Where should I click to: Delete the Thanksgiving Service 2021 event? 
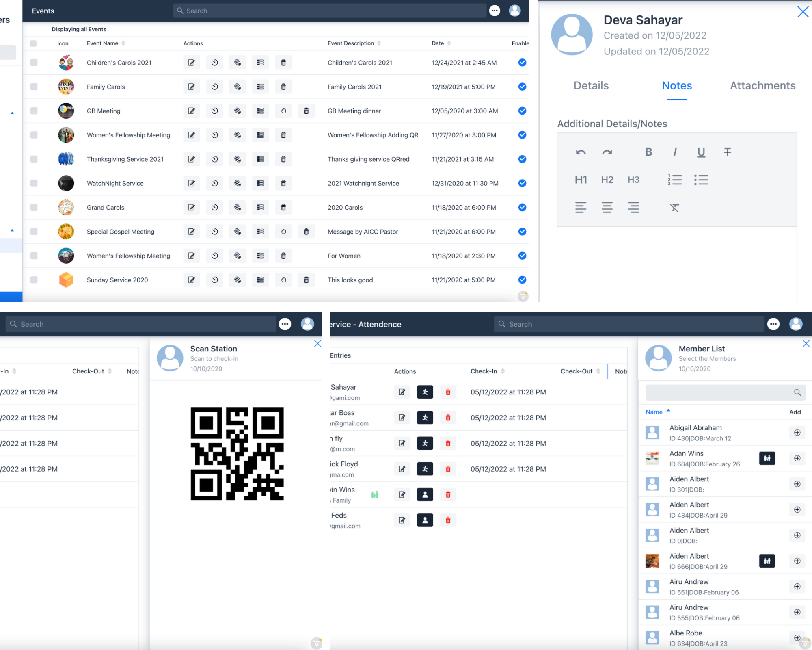tap(283, 159)
